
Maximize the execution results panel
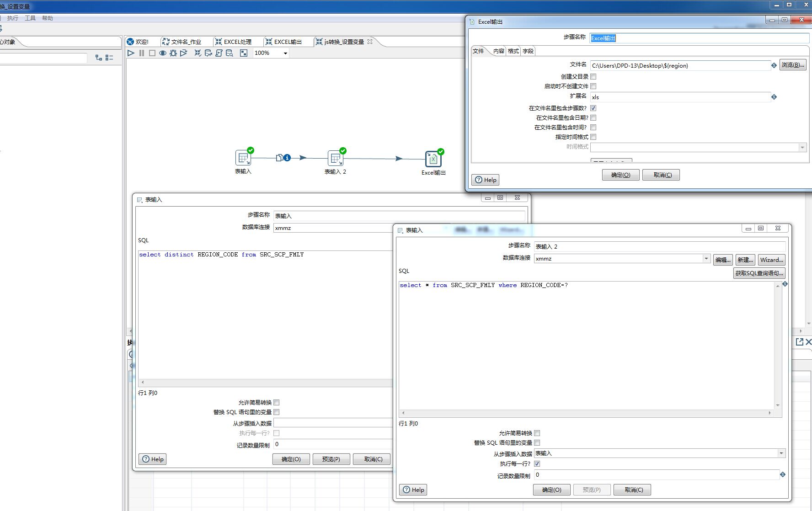point(800,342)
